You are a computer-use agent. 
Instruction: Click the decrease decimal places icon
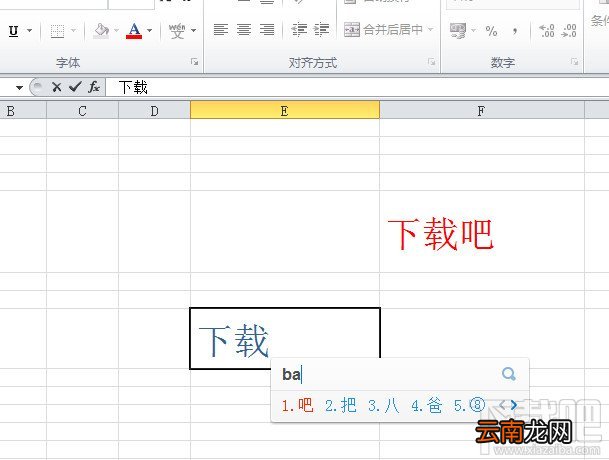569,31
